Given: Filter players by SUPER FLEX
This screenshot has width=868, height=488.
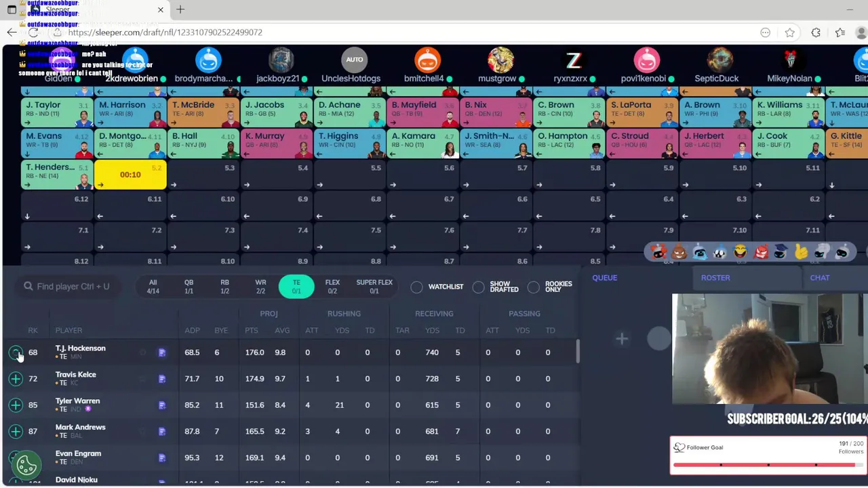Looking at the screenshot, I should (374, 287).
